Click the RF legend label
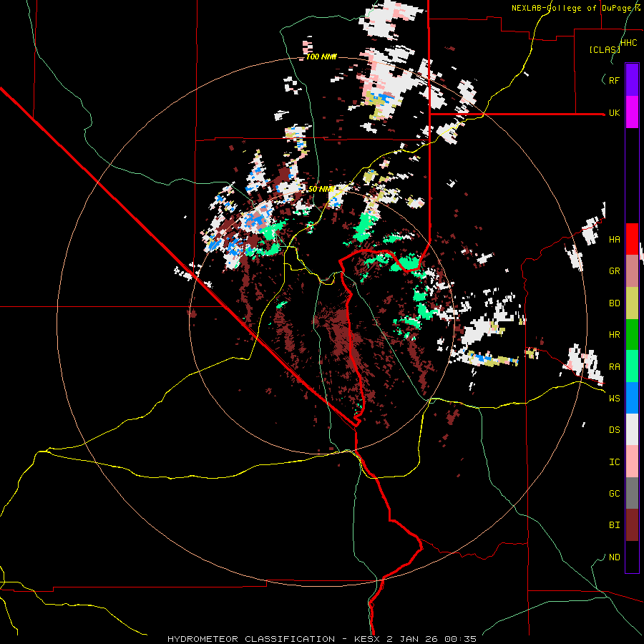The width and height of the screenshot is (644, 644). coord(614,80)
